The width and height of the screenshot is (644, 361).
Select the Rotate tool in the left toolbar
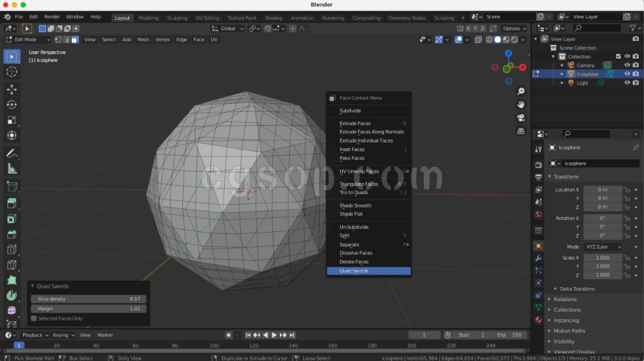[x=12, y=105]
